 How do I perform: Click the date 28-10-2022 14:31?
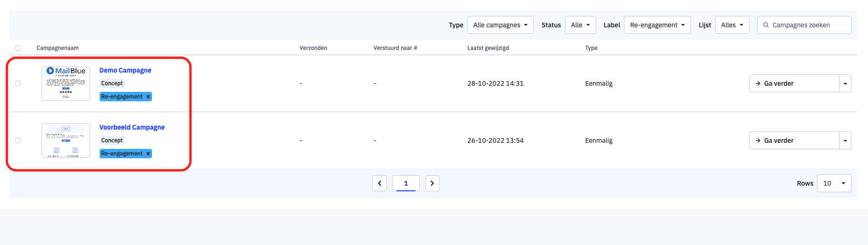tap(496, 83)
